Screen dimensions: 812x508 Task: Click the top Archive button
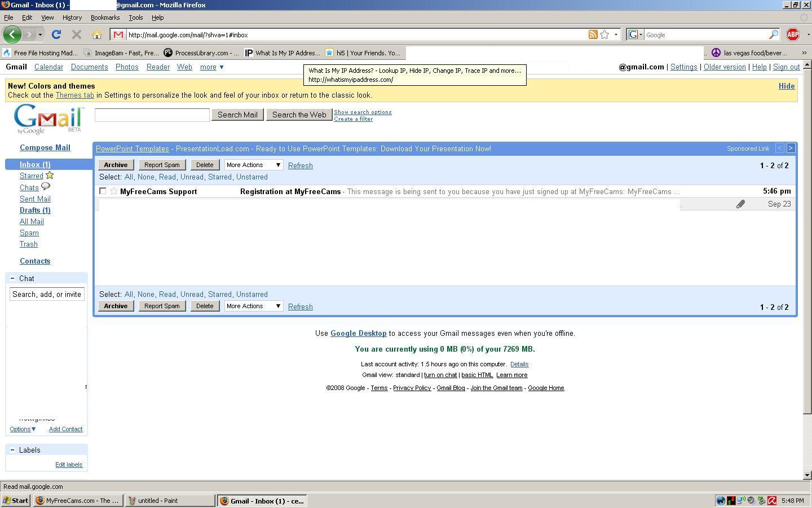(116, 165)
